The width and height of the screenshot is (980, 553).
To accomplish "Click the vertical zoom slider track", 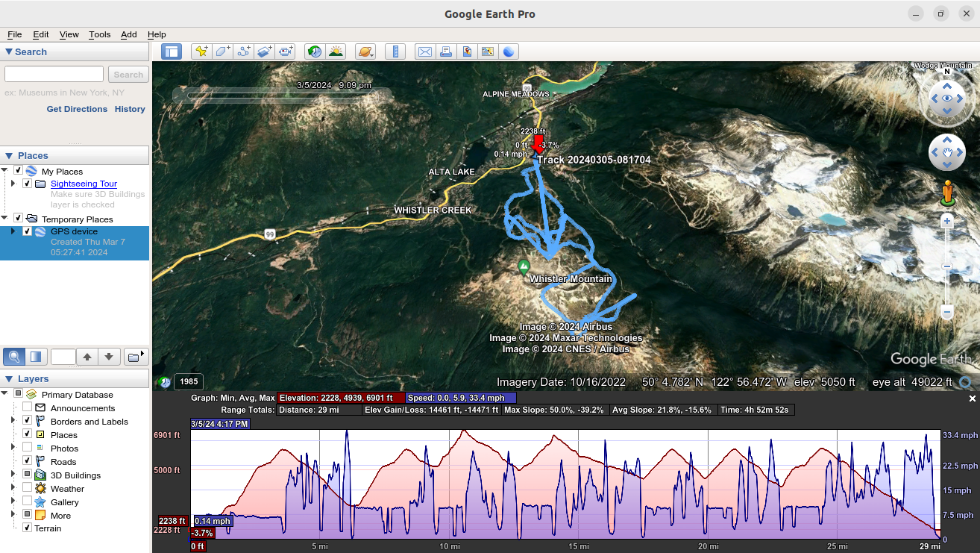I will [947, 266].
